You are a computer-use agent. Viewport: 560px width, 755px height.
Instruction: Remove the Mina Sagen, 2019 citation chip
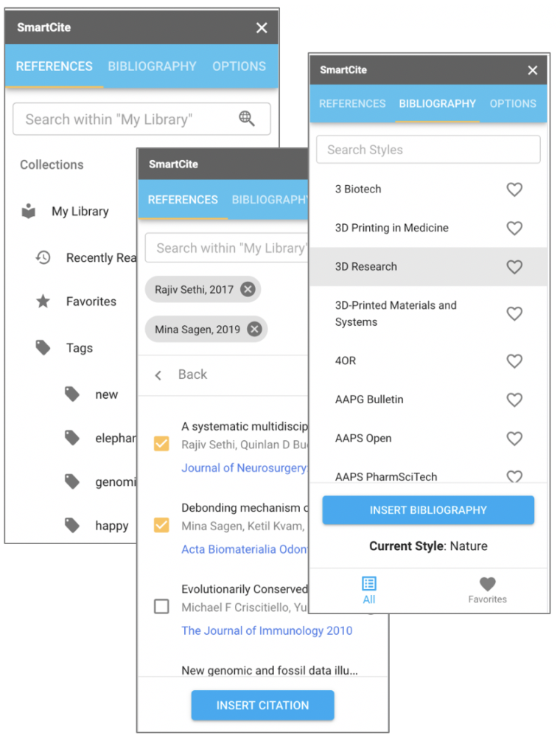click(254, 329)
